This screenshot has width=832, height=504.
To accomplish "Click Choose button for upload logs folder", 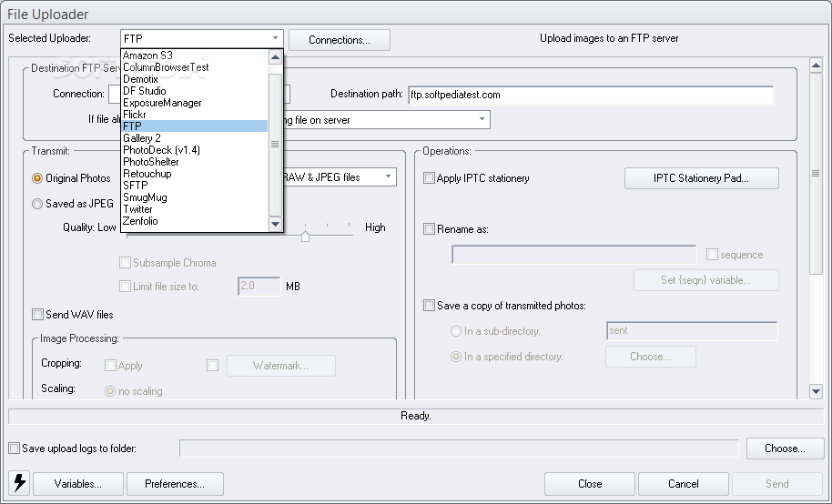I will point(786,449).
